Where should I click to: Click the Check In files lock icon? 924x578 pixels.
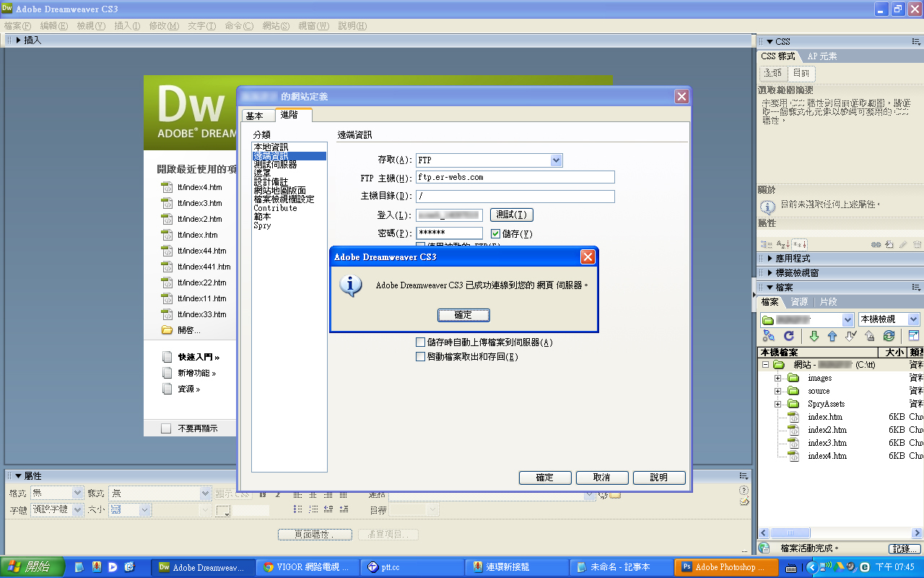coord(870,336)
